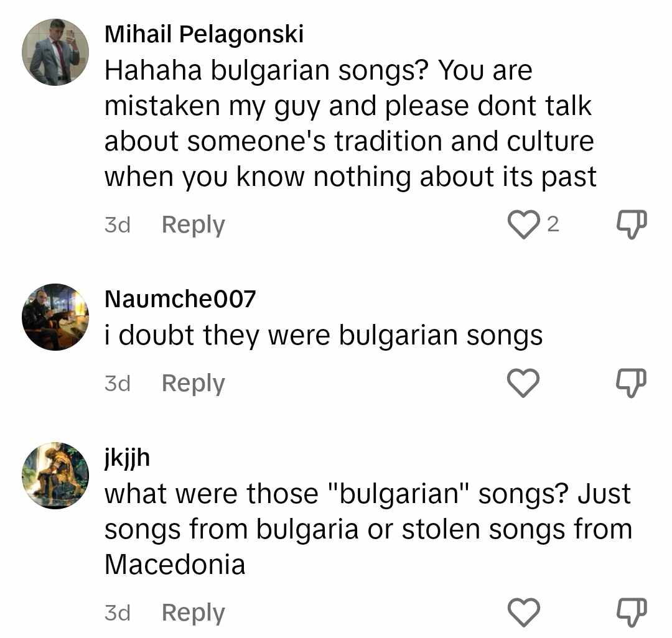Dislike jkjjh's comment

coord(631,613)
